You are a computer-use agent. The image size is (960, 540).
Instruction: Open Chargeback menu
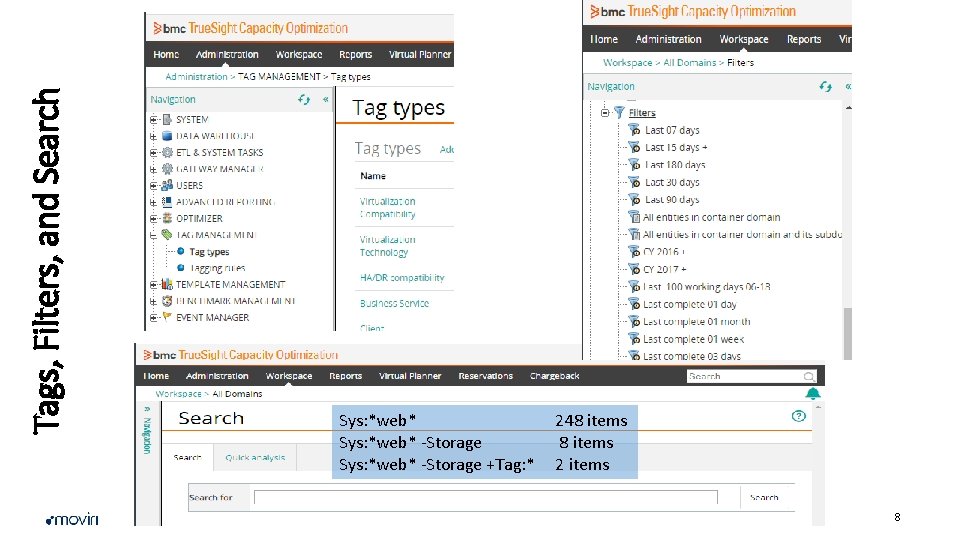[555, 376]
